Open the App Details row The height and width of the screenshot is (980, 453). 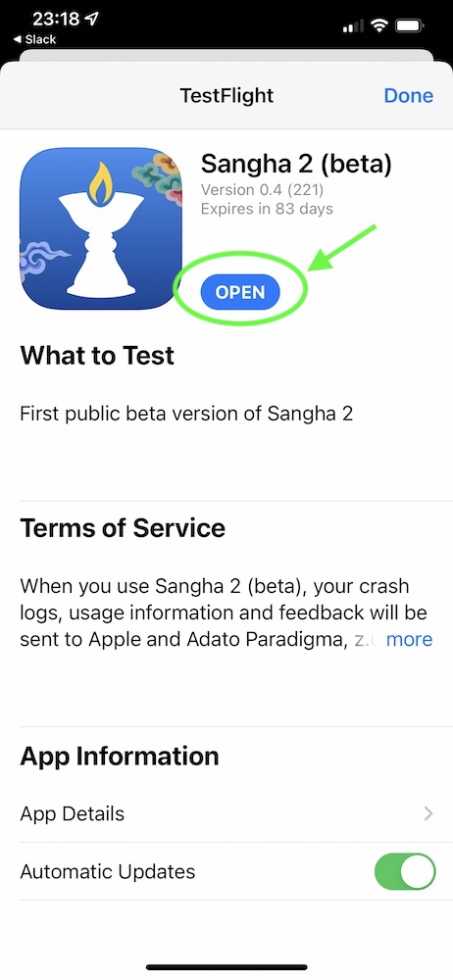pyautogui.click(x=226, y=813)
